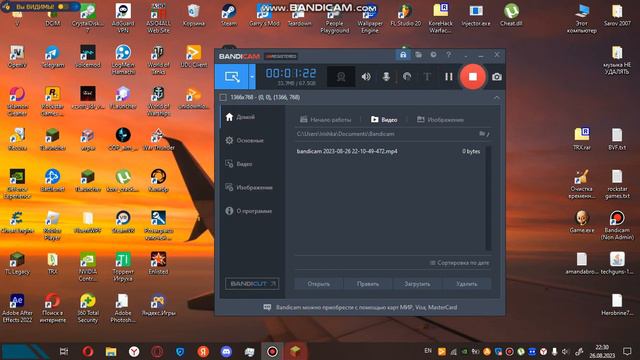Click the Удалить button
The image size is (640, 360).
(467, 284)
